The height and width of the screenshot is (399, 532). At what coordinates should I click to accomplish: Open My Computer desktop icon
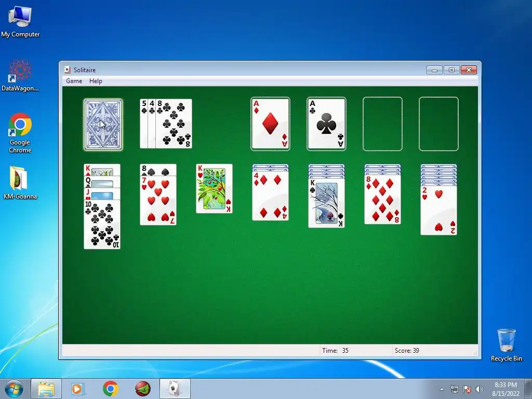[20, 21]
